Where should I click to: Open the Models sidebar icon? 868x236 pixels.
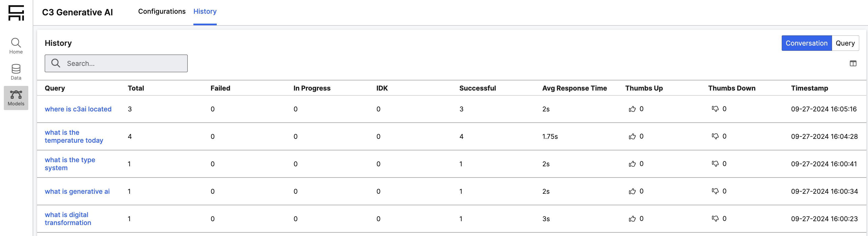pos(16,98)
